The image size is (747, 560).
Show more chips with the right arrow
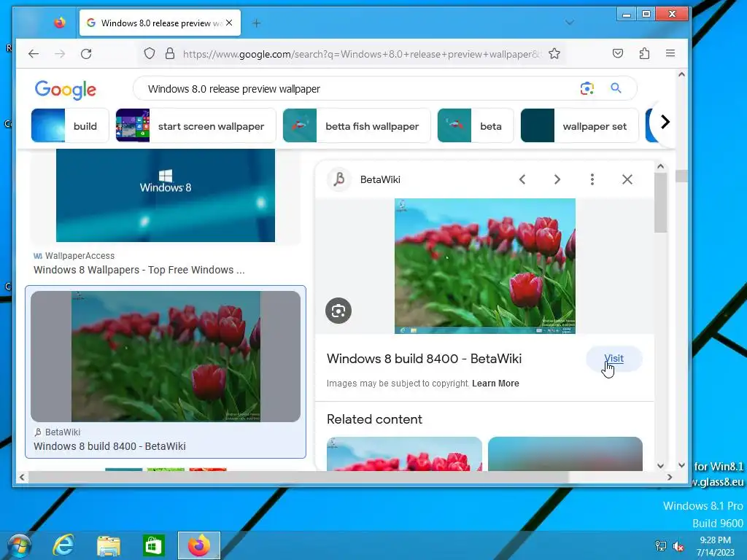click(x=665, y=122)
